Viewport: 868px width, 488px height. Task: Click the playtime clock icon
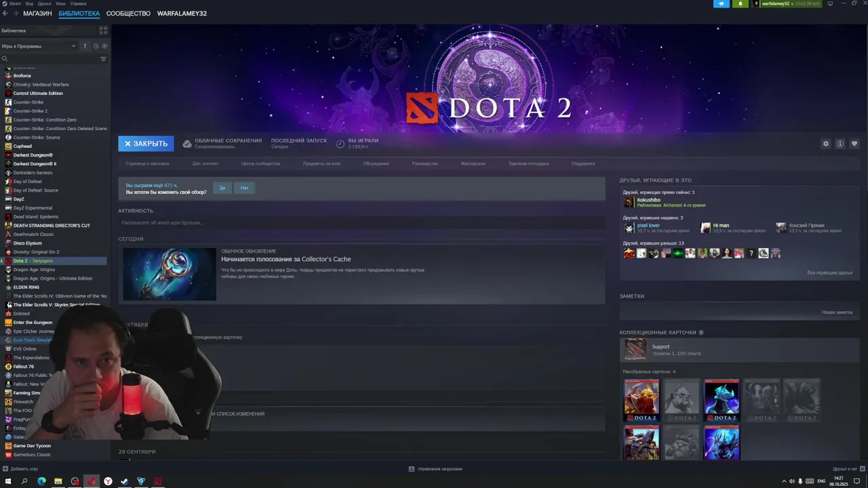(x=340, y=144)
